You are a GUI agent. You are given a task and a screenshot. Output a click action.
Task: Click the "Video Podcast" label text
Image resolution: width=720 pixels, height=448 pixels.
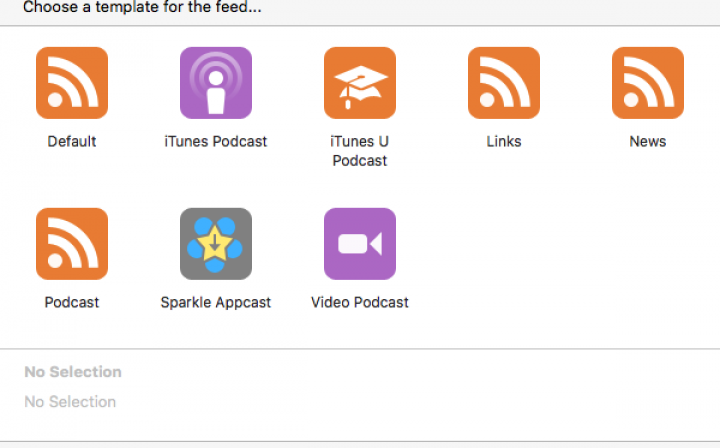360,302
